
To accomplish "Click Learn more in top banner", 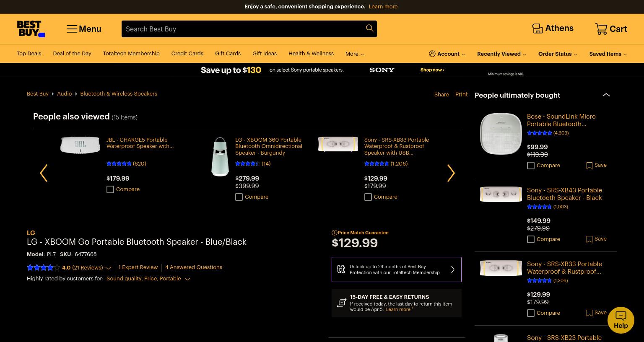I will click(383, 6).
